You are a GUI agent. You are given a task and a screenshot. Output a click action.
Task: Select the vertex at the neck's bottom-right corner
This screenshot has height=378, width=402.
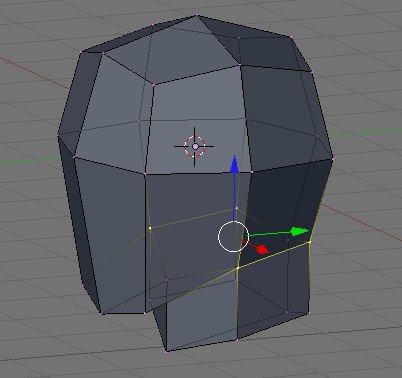click(x=308, y=313)
